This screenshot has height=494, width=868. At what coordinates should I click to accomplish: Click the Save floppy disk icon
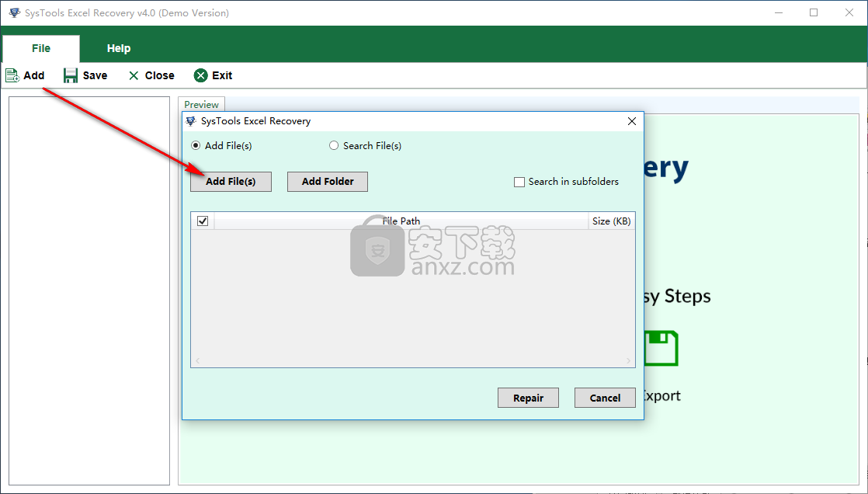(x=71, y=75)
